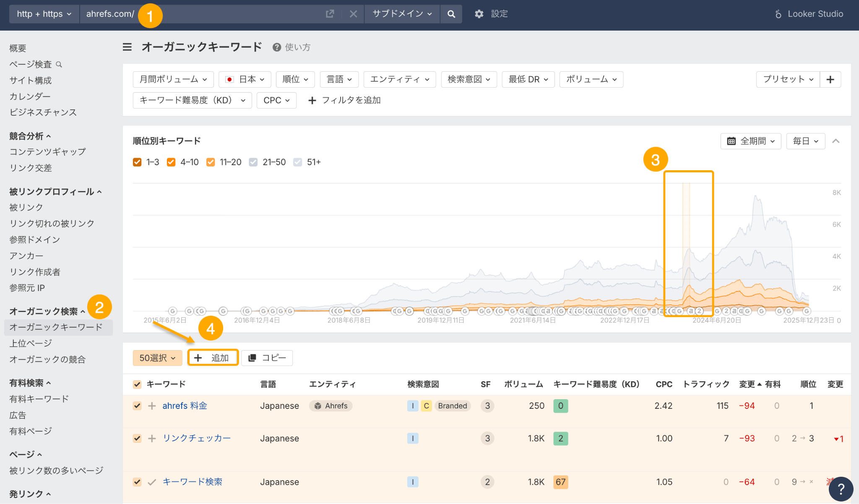Open the 日本 country dropdown
859x504 pixels.
(245, 79)
